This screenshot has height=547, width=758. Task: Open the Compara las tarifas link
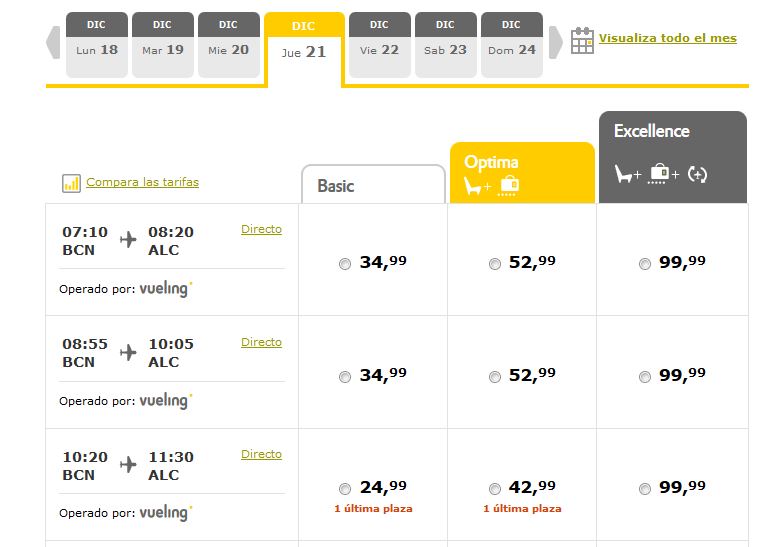tap(142, 182)
